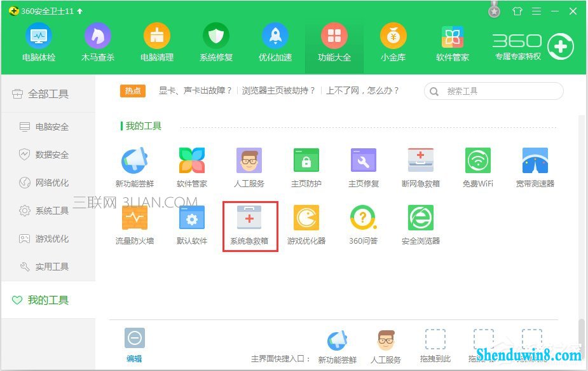
Task: Open 木马查杀 scanner
Action: coord(98,43)
